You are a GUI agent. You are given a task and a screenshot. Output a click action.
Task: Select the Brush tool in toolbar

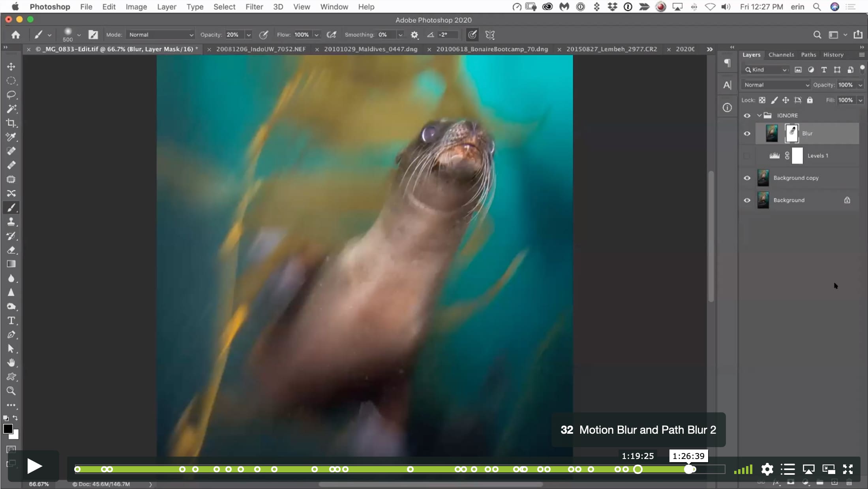click(x=11, y=207)
